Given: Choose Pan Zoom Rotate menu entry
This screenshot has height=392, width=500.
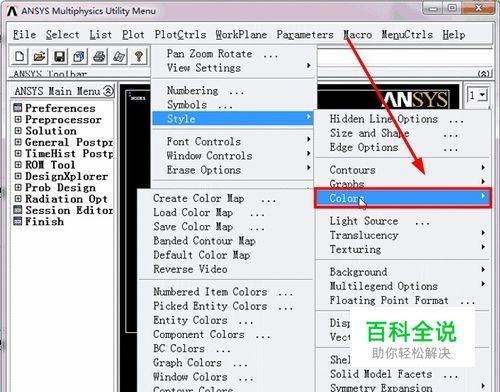Looking at the screenshot, I should pos(232,54).
